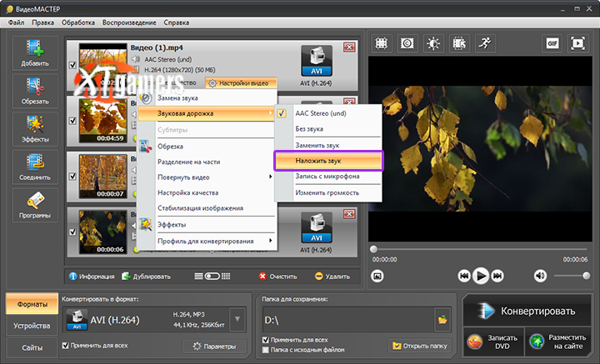Play the video preview
Image resolution: width=600 pixels, height=364 pixels.
481,276
